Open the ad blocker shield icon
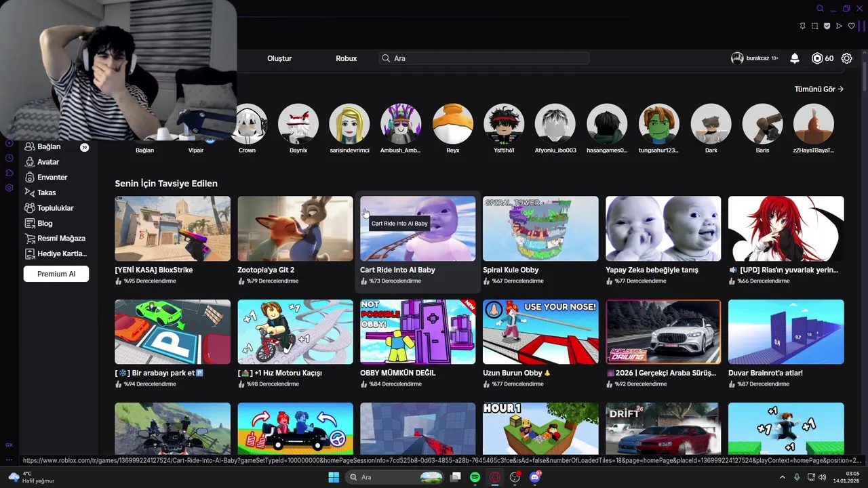 coord(827,26)
